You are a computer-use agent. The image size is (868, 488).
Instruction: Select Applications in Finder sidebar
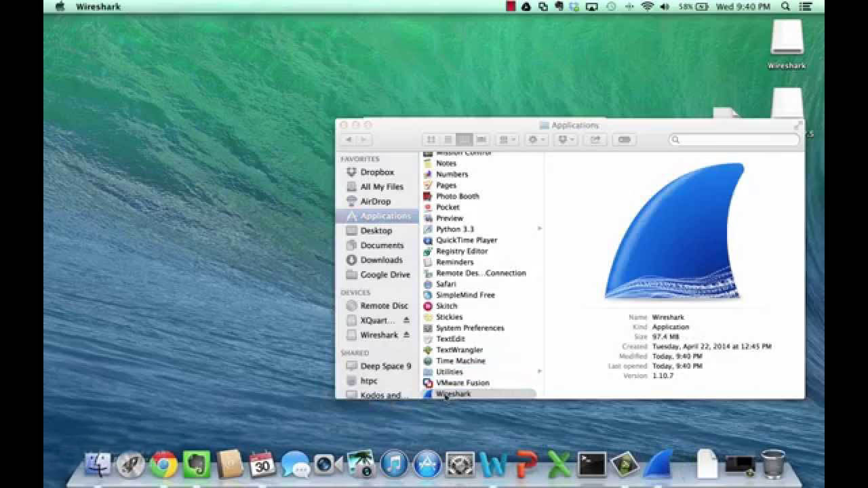[x=377, y=216]
